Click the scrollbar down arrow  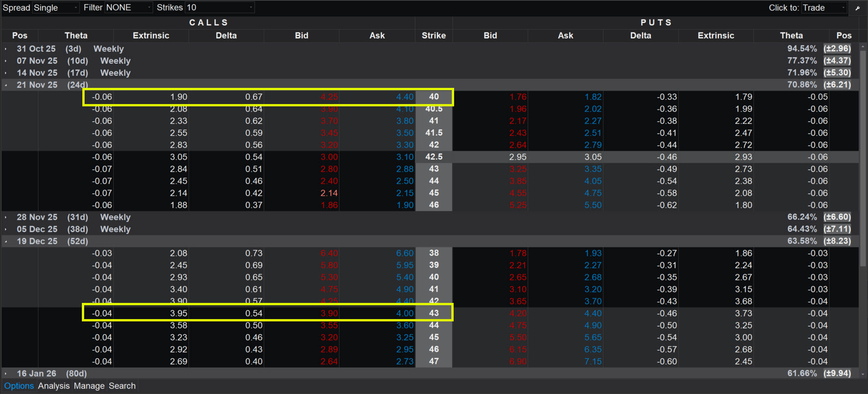(x=862, y=374)
